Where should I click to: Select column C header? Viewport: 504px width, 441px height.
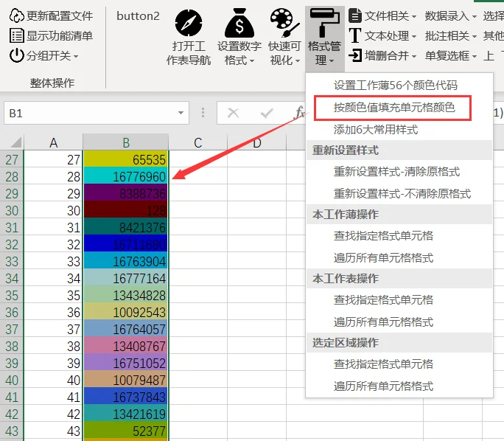(198, 142)
